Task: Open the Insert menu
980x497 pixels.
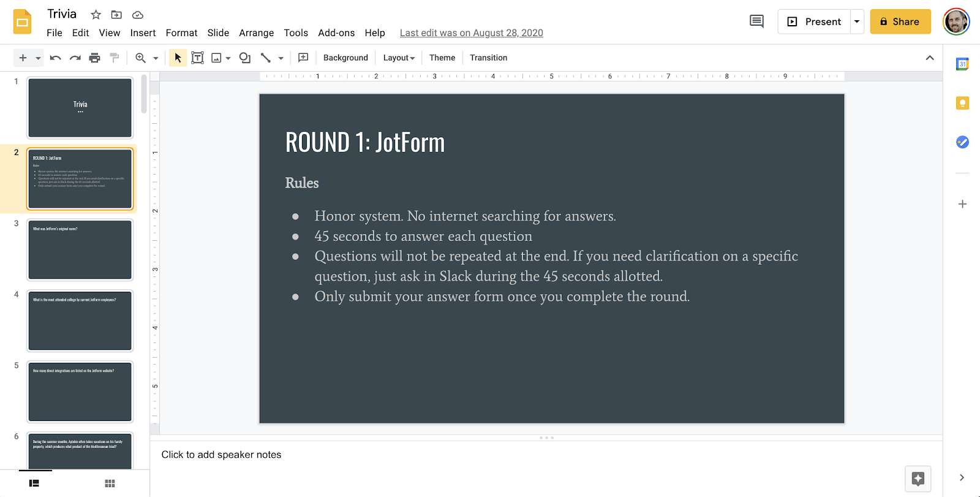Action: 143,33
